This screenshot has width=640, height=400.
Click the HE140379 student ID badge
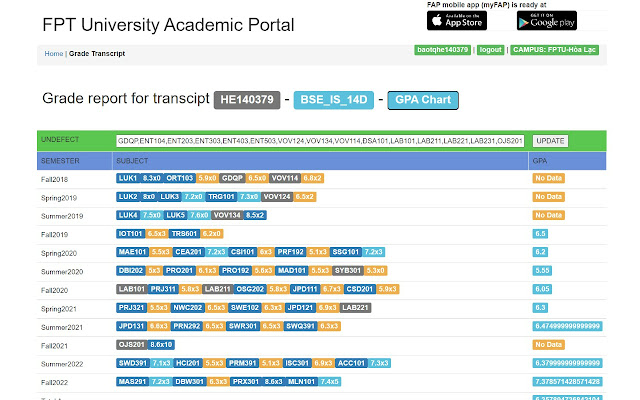pyautogui.click(x=248, y=99)
